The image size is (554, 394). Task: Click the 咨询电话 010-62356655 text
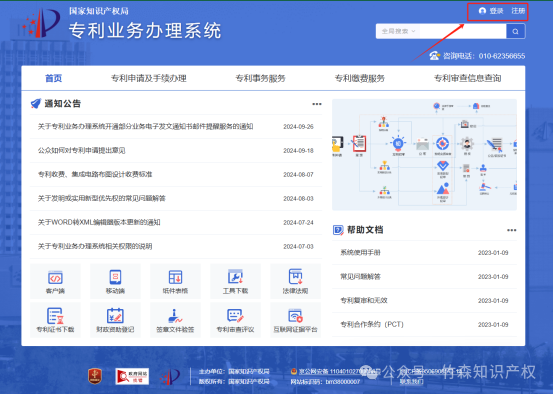click(x=484, y=56)
